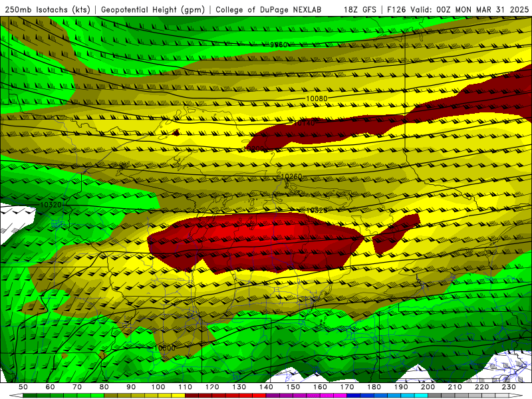
Task: Click the 80 knots colorbar label
Action: click(104, 387)
